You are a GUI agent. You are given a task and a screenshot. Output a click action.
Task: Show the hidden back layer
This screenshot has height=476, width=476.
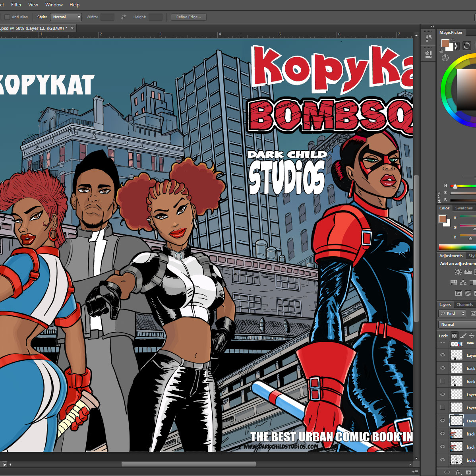pos(443,381)
